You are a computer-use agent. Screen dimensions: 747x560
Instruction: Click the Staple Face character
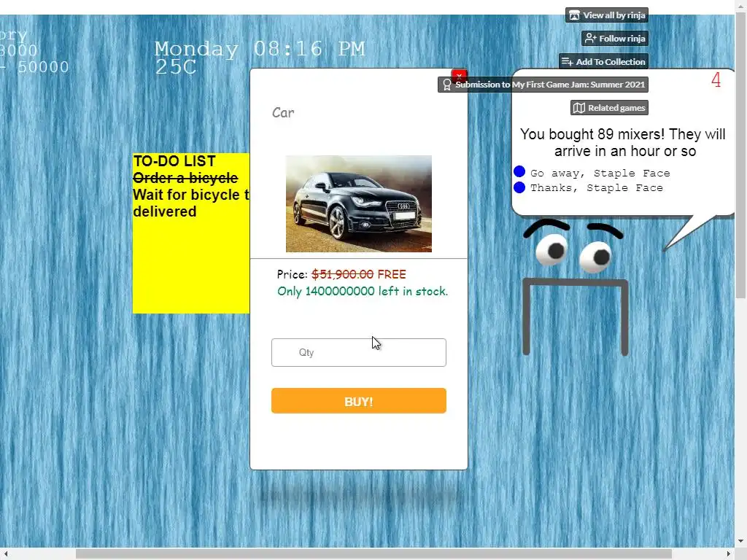click(576, 288)
